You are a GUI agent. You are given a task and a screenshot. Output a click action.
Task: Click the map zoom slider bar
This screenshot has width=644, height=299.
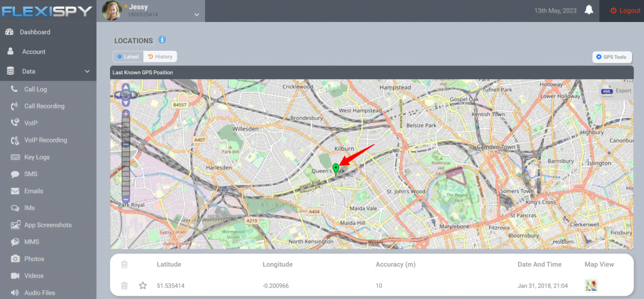pyautogui.click(x=126, y=156)
